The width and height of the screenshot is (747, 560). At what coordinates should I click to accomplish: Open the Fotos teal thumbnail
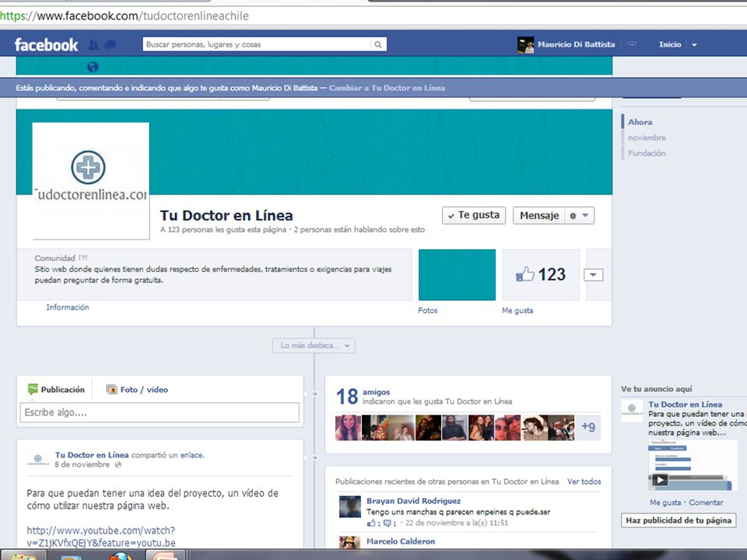point(457,275)
